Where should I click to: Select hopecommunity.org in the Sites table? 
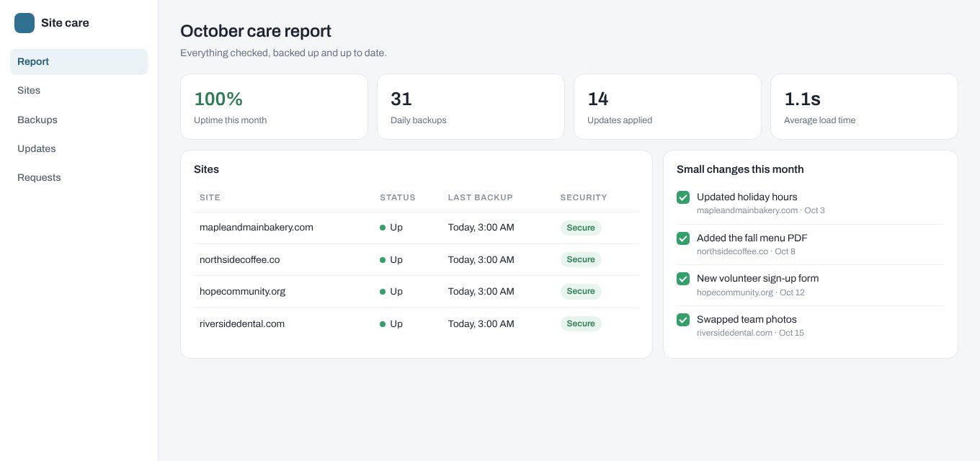click(242, 292)
